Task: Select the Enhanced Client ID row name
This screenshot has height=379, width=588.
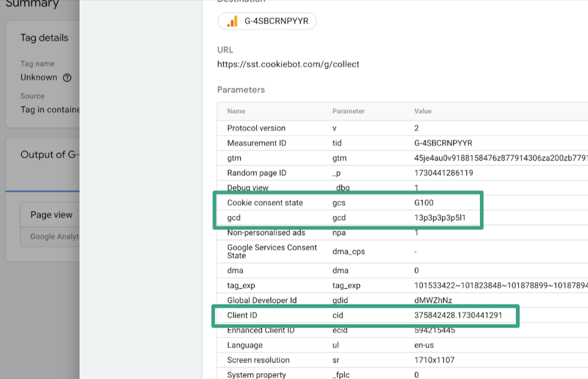Action: [260, 330]
